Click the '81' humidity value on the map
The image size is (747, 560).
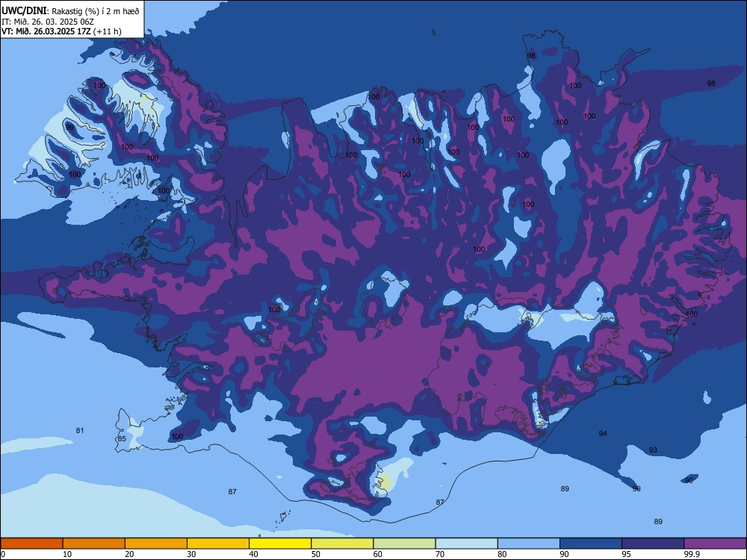click(80, 431)
